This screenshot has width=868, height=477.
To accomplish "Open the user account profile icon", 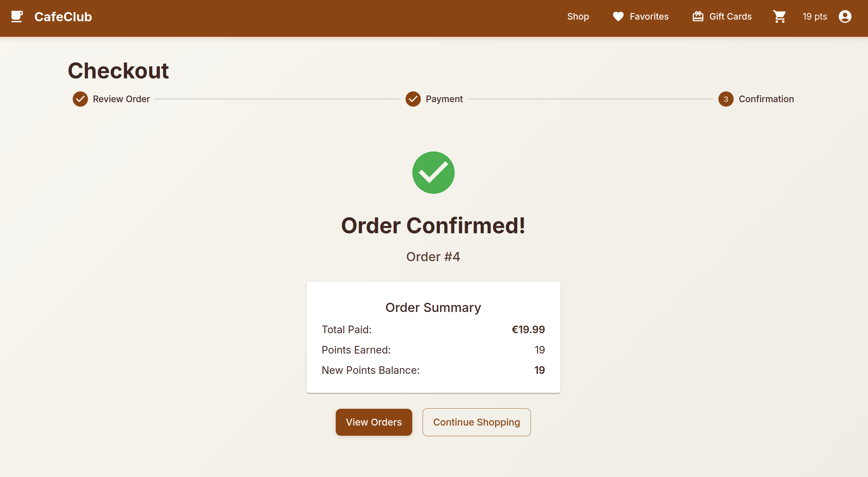I will pos(845,17).
